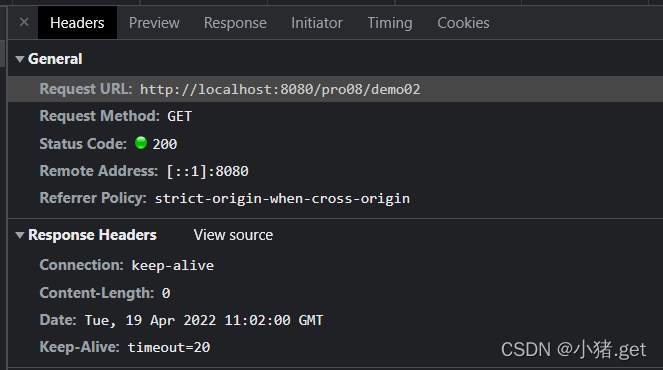663x370 pixels.
Task: Close the request details panel with X
Action: (24, 22)
